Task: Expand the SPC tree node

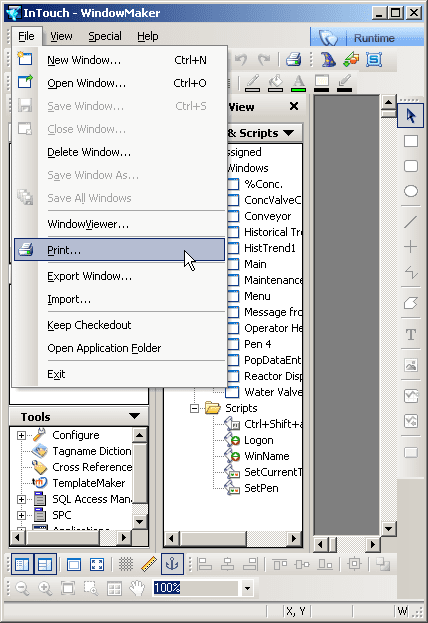Action: (x=21, y=515)
